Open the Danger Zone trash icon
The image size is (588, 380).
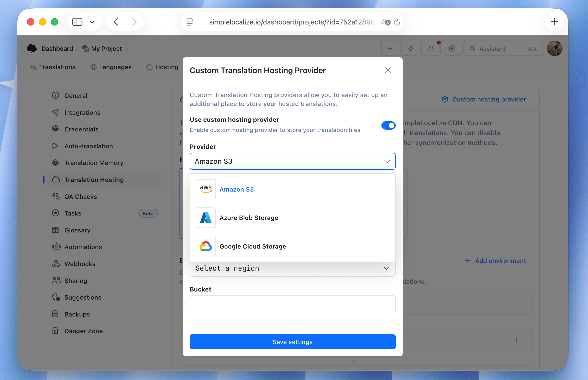pyautogui.click(x=55, y=331)
